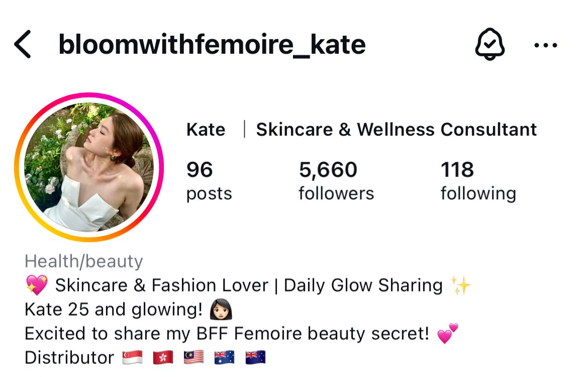The width and height of the screenshot is (588, 377).
Task: Open the three-dot more options menu
Action: coord(546,45)
